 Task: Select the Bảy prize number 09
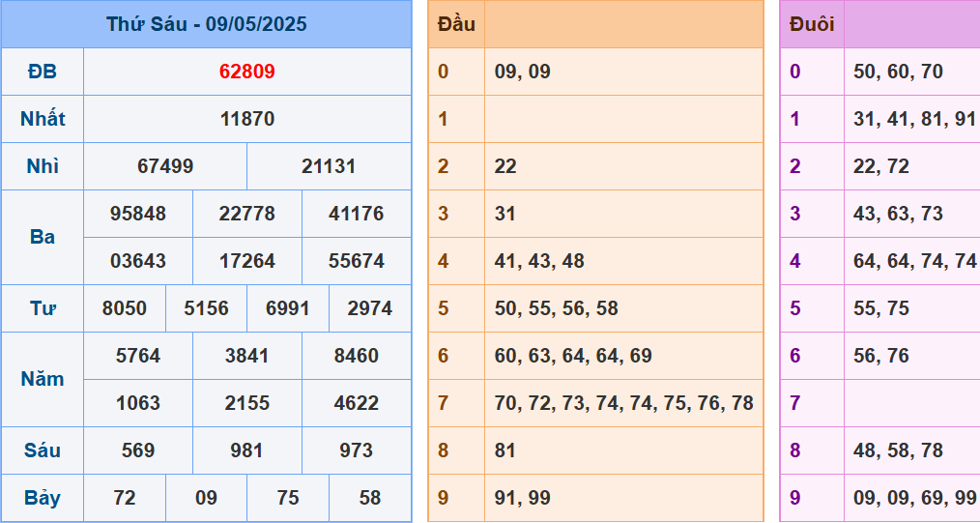[x=206, y=498]
